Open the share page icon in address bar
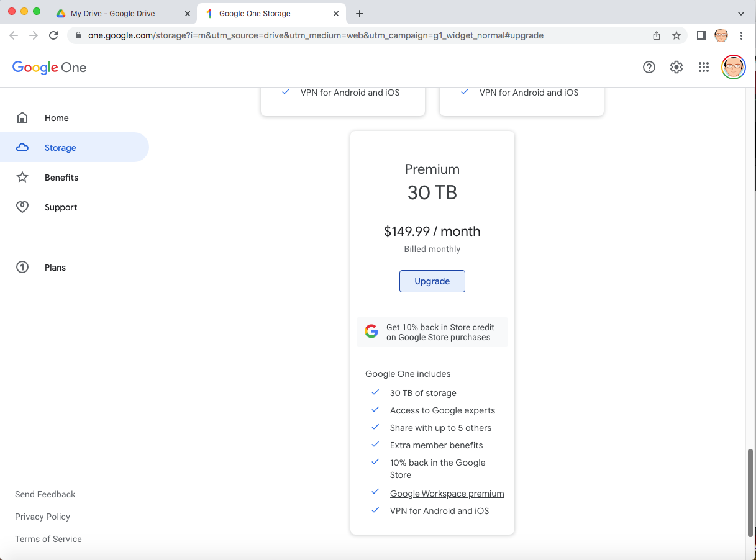 point(657,35)
